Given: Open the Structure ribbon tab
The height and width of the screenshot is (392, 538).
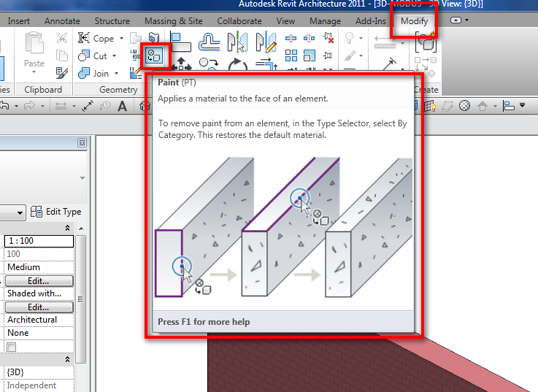Looking at the screenshot, I should point(112,21).
